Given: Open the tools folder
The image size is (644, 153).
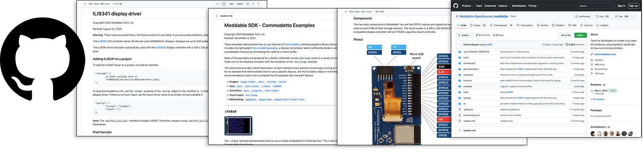Looking at the screenshot, I should pos(466,92).
